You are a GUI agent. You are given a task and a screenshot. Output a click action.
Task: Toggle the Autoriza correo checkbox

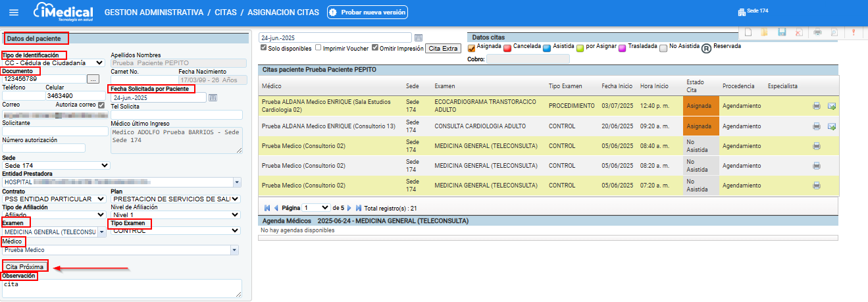101,105
